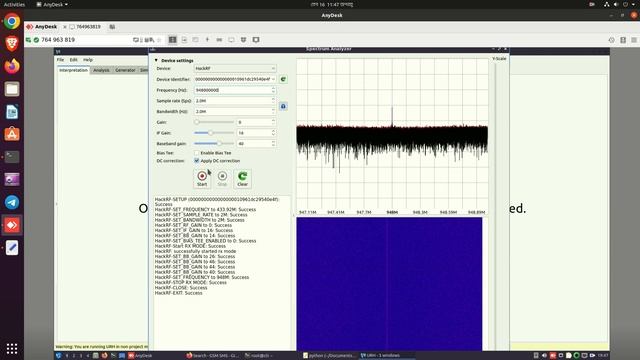The height and width of the screenshot is (360, 640).
Task: Show applications grid in the dock
Action: tap(12, 349)
